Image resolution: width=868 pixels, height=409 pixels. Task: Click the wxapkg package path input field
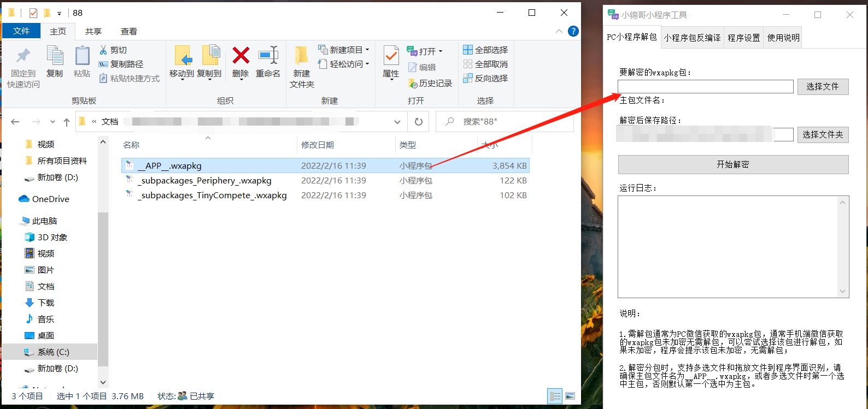706,86
